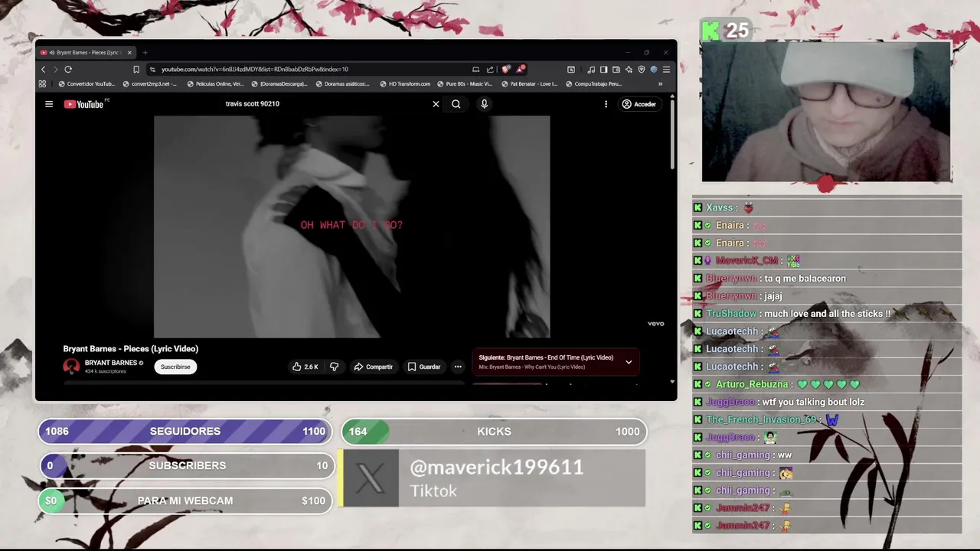Open the Pat Benatar bookmark
Viewport: 980px width, 551px height.
pos(529,84)
